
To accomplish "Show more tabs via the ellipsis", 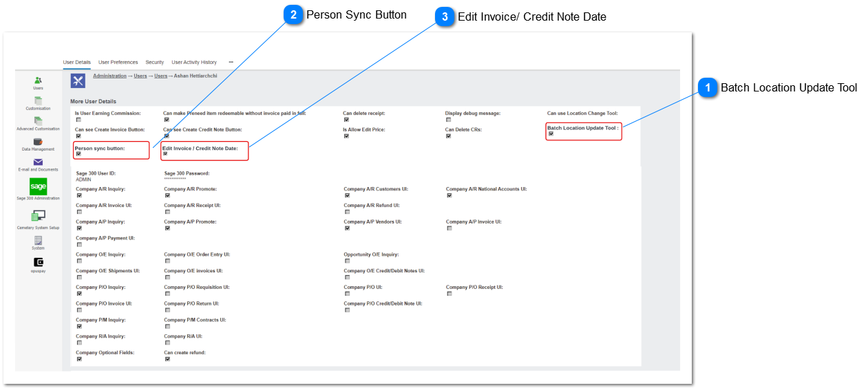I will pos(231,62).
